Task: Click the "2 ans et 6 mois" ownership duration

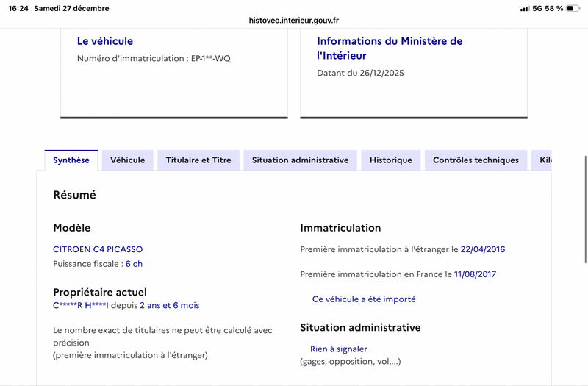Action: [169, 305]
